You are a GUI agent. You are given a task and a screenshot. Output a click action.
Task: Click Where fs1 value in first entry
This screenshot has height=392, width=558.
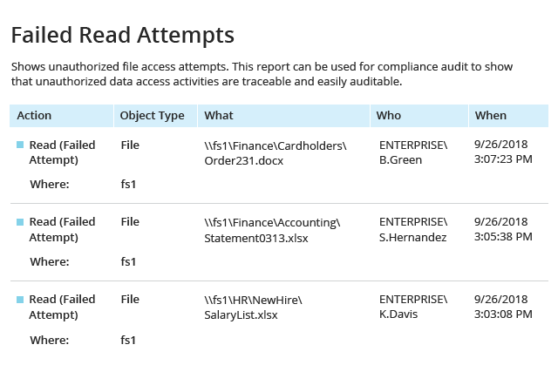128,185
